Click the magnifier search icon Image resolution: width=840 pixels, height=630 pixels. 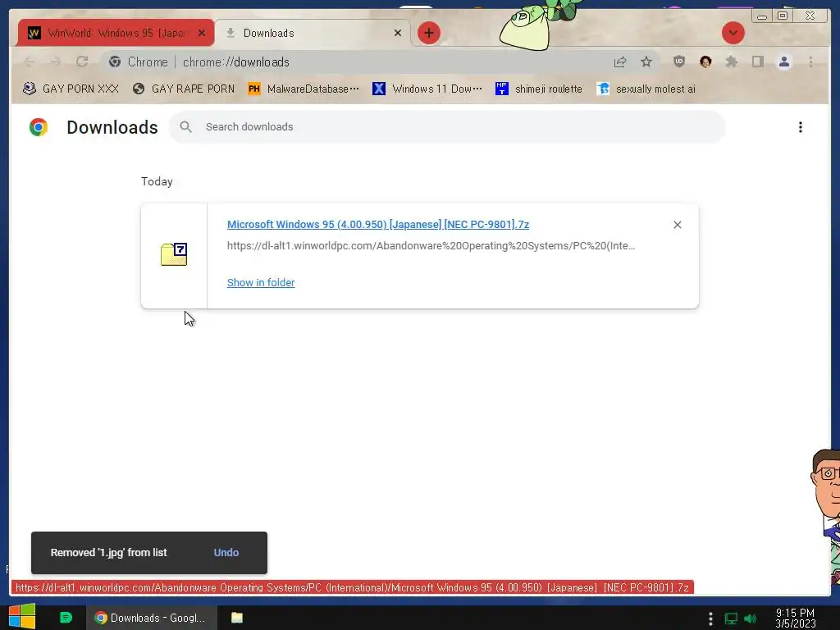[x=186, y=127]
